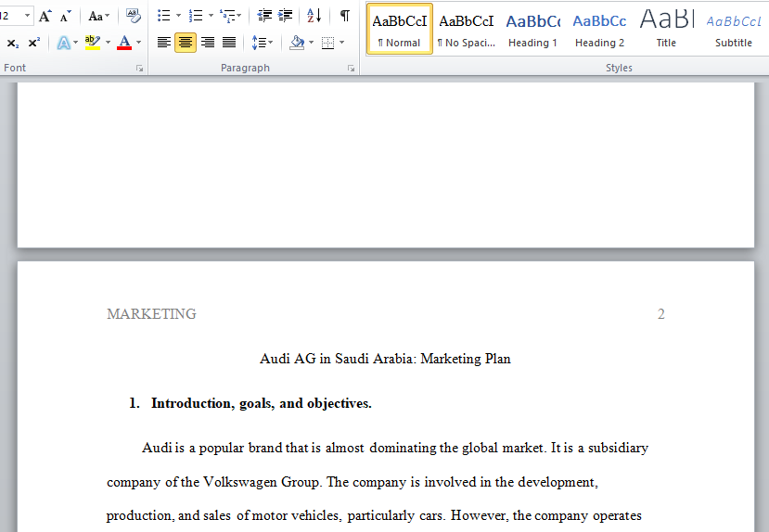This screenshot has height=532, width=769.
Task: Open the Paragraph dialog launcher
Action: click(x=352, y=69)
